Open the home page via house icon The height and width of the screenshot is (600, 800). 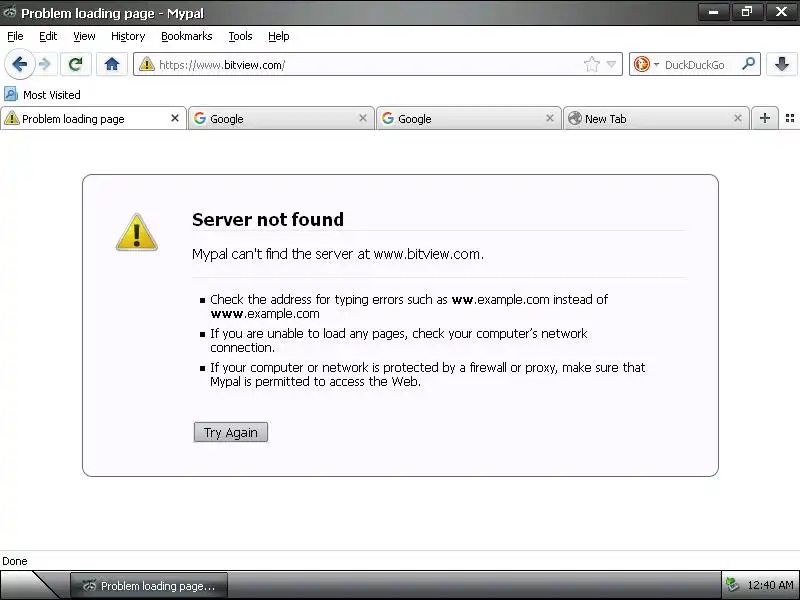click(112, 64)
